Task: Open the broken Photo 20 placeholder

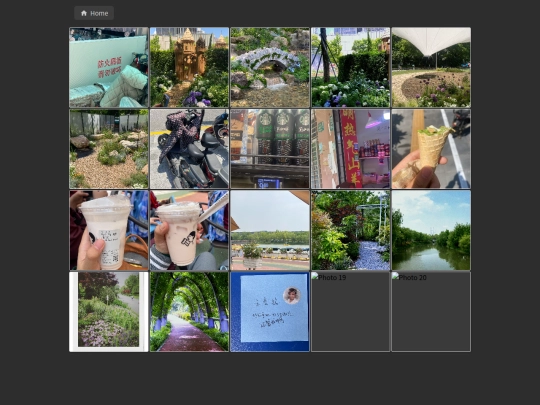Action: point(431,312)
